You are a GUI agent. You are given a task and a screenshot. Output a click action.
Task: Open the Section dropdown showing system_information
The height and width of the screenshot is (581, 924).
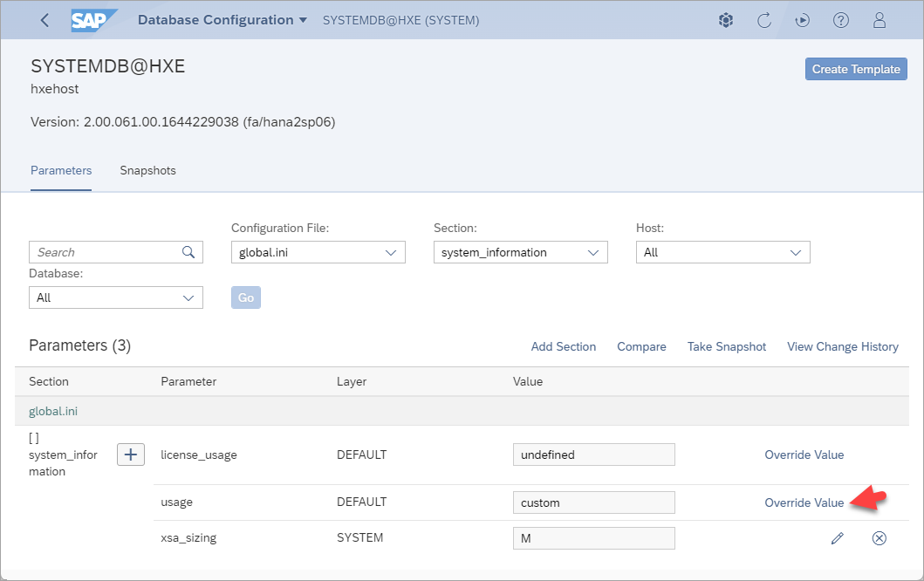(520, 252)
